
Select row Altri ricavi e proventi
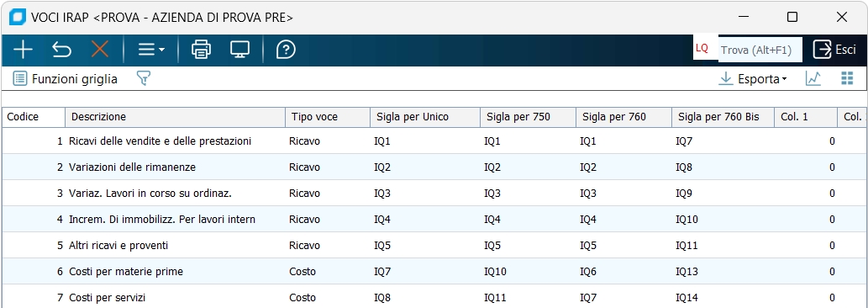point(434,246)
